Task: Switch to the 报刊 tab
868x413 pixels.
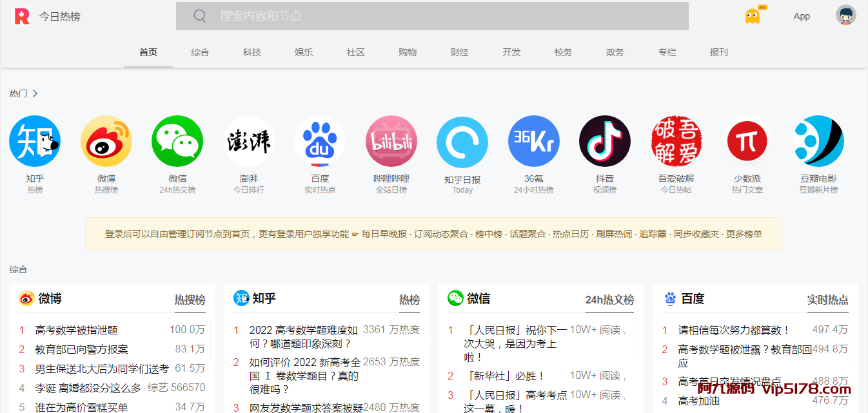Action: coord(719,52)
